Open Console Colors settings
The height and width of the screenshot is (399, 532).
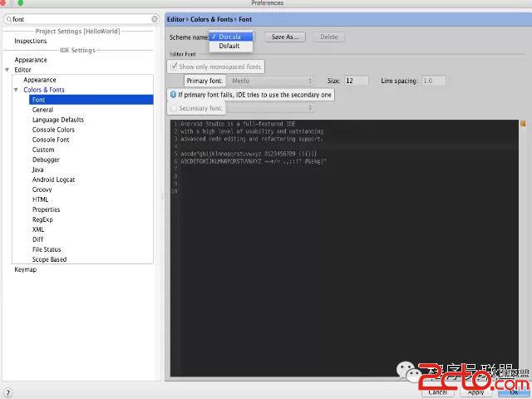(x=53, y=130)
